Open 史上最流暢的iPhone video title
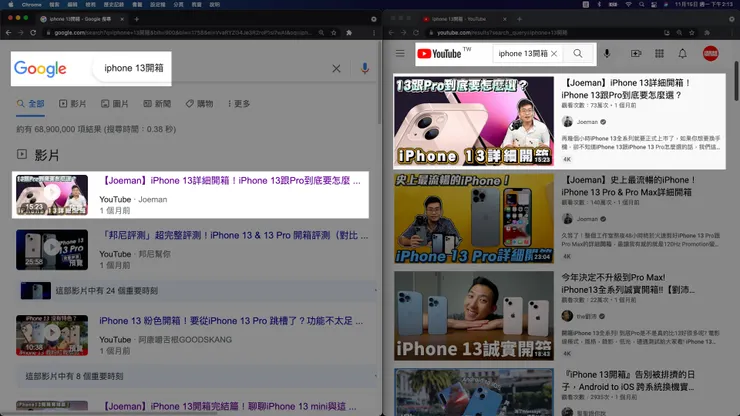740x416 pixels. click(629, 186)
